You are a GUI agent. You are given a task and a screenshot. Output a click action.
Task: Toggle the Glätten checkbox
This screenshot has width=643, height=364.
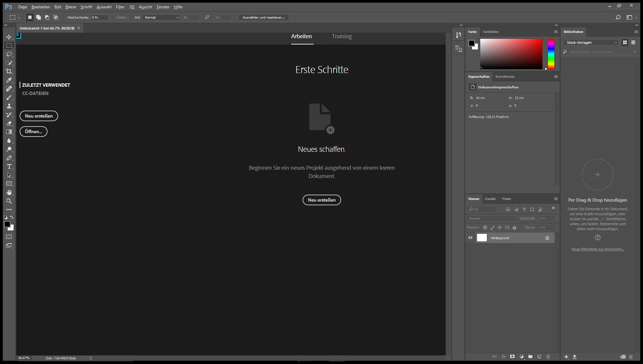113,17
